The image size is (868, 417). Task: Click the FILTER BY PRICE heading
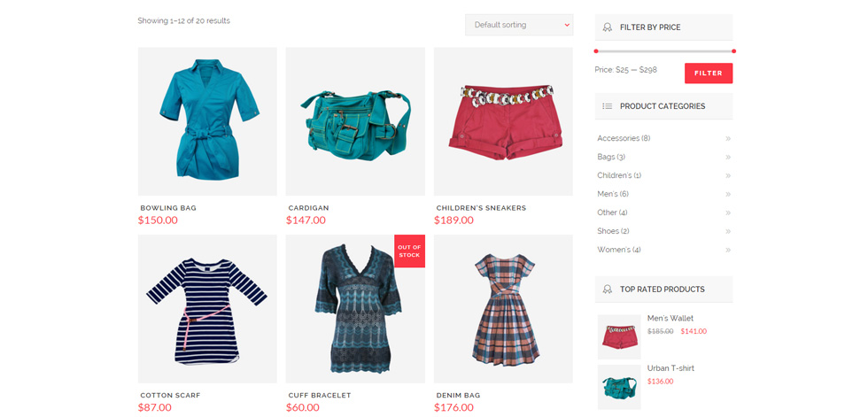pyautogui.click(x=650, y=27)
